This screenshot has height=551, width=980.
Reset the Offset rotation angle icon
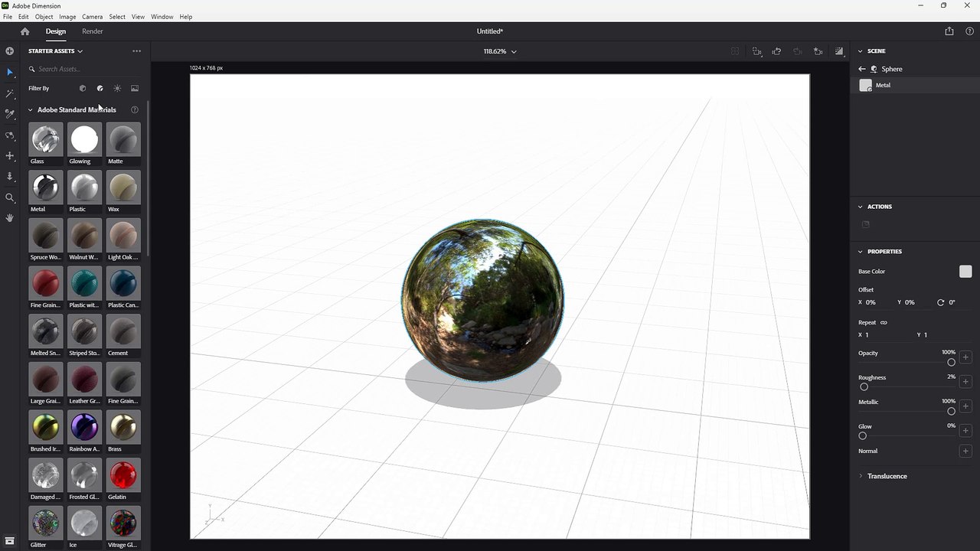940,302
